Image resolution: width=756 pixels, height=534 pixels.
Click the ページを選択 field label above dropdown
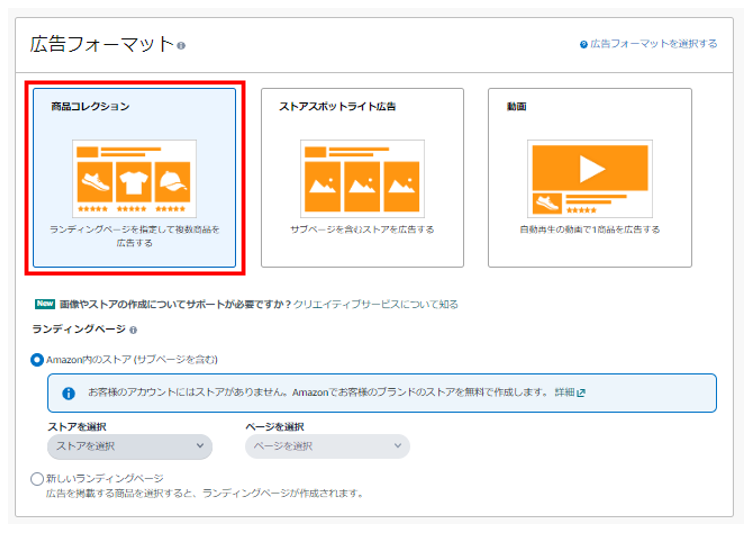point(274,427)
